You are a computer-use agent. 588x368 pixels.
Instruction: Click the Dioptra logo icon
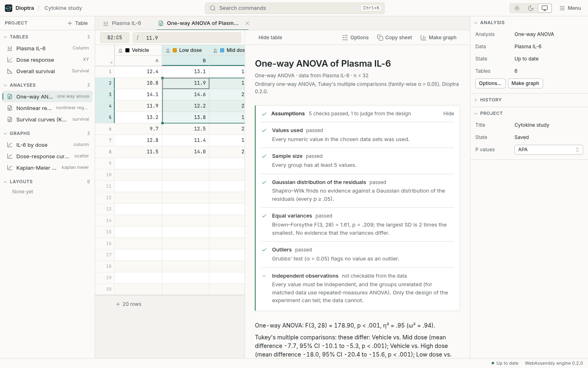[9, 8]
